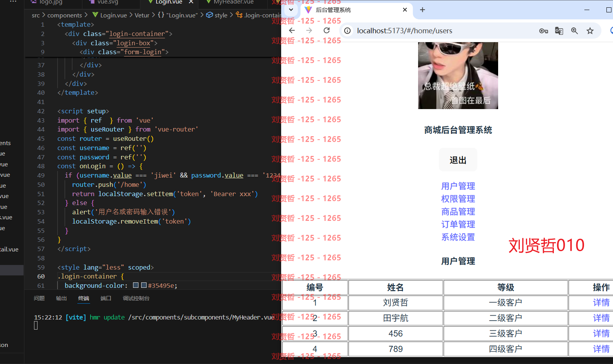Click the .login-container selector line

(90, 276)
